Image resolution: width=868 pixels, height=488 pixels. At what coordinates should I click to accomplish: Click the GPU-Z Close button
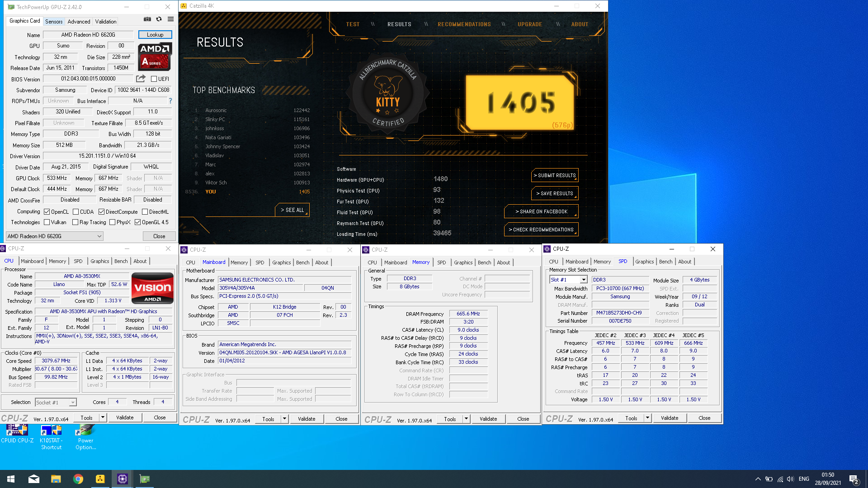tap(159, 236)
